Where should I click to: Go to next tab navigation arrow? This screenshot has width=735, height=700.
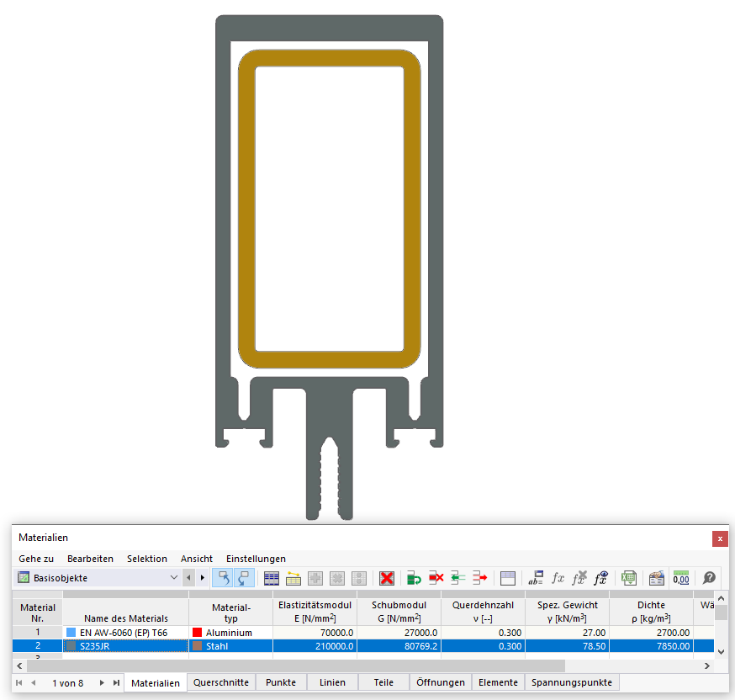point(102,682)
